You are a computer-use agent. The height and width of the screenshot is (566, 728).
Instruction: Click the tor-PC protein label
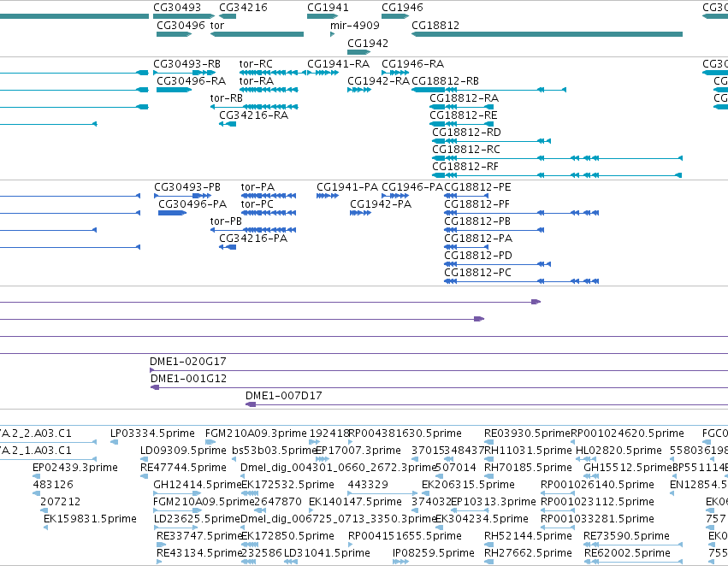pos(257,204)
